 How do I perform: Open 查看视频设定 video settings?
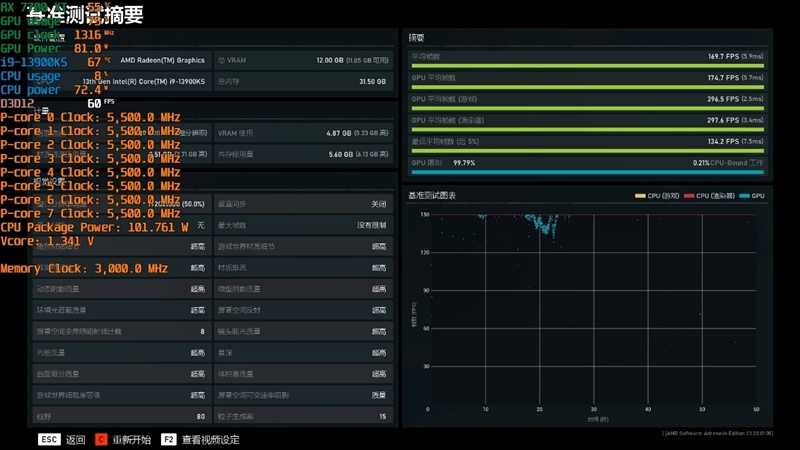[x=210, y=439]
